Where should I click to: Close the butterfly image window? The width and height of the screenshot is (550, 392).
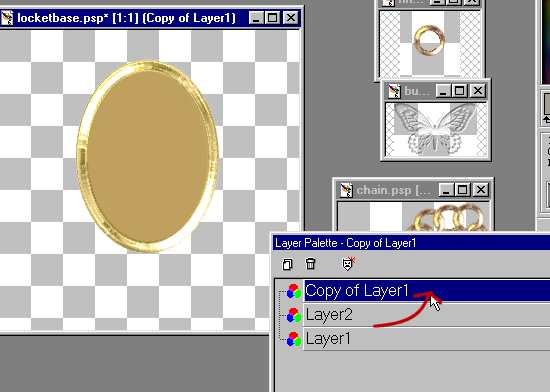(x=478, y=91)
